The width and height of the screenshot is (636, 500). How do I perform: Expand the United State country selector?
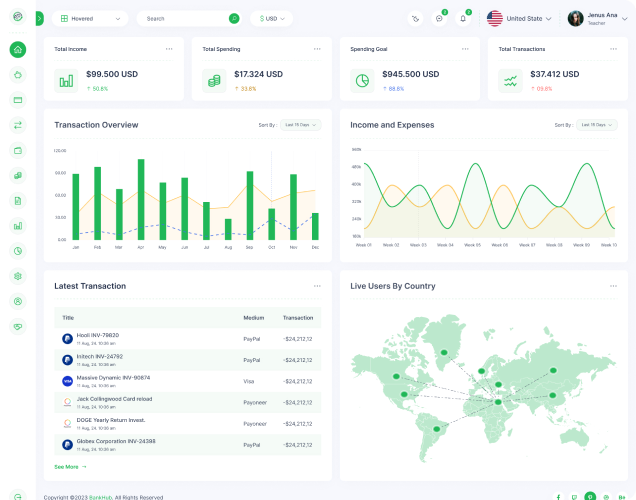click(x=520, y=18)
